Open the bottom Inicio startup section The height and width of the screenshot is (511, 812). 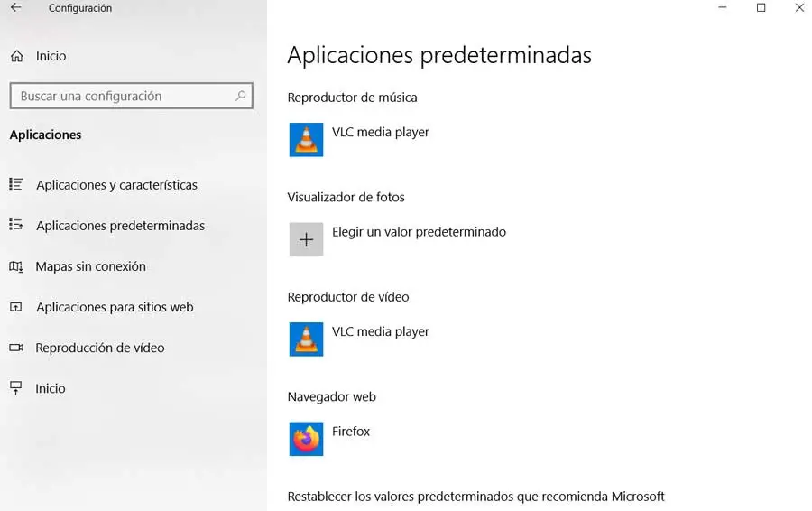tap(51, 388)
